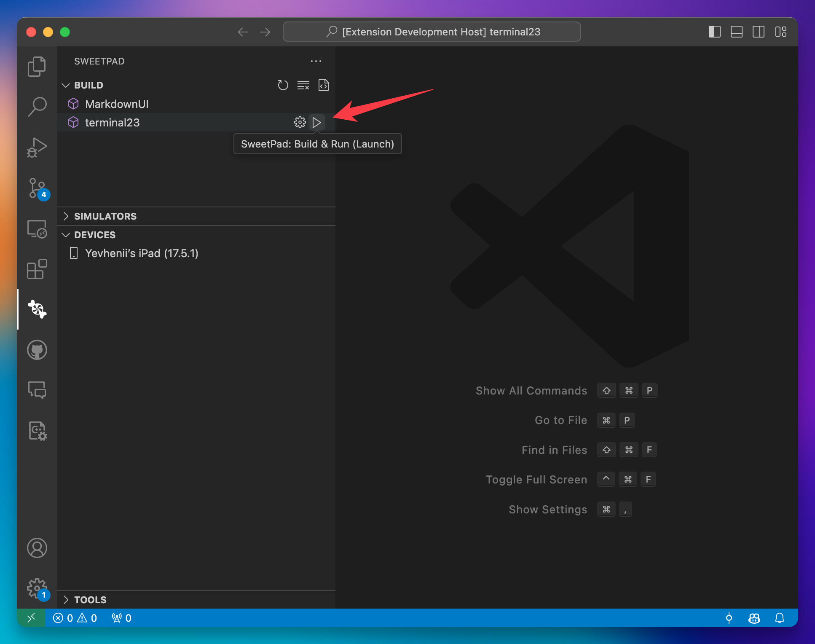Collapse the DEVICES section

coord(95,235)
